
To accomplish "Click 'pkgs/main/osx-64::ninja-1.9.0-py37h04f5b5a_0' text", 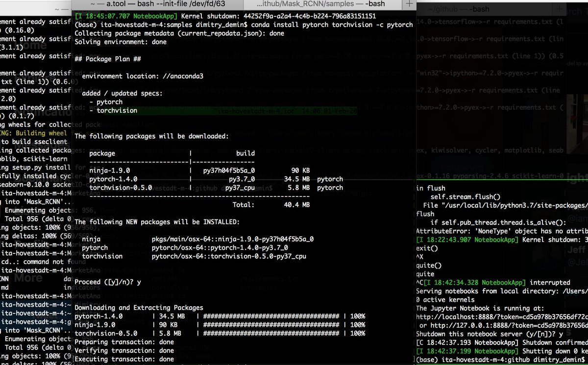I will pyautogui.click(x=233, y=239).
